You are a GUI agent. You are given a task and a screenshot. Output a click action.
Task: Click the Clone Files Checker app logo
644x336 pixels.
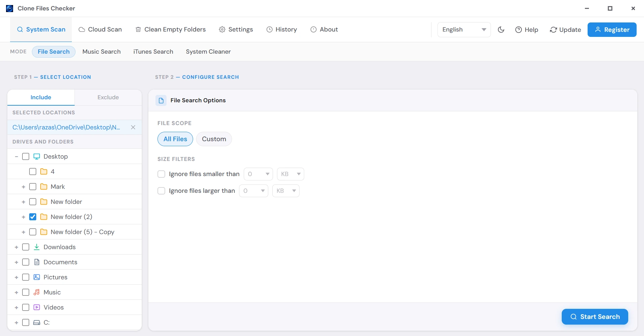pyautogui.click(x=10, y=8)
